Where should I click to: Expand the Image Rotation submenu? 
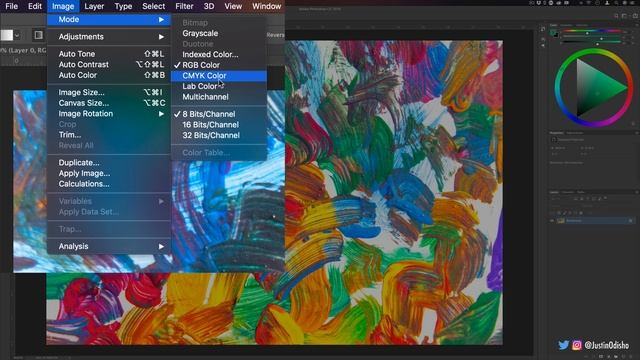click(x=109, y=113)
